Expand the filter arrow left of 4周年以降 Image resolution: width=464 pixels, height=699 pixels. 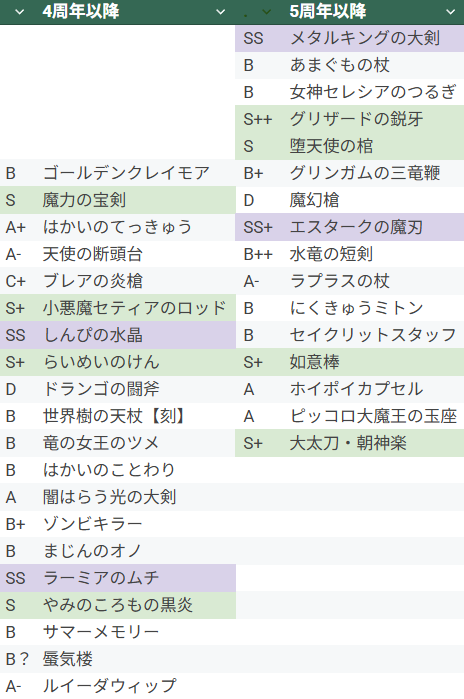point(19,12)
